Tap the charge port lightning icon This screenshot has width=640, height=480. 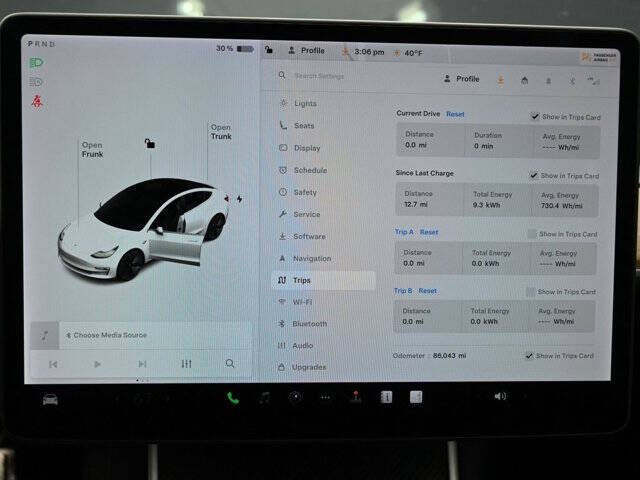[240, 199]
